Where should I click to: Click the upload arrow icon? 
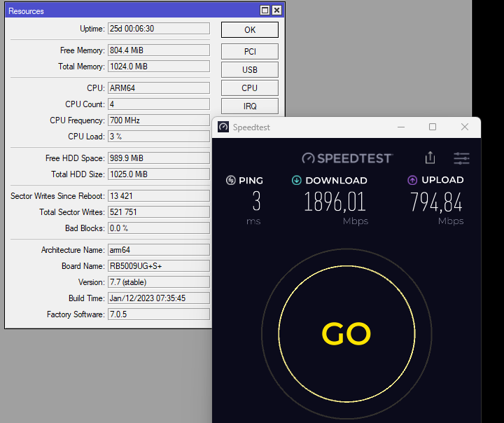pyautogui.click(x=412, y=180)
